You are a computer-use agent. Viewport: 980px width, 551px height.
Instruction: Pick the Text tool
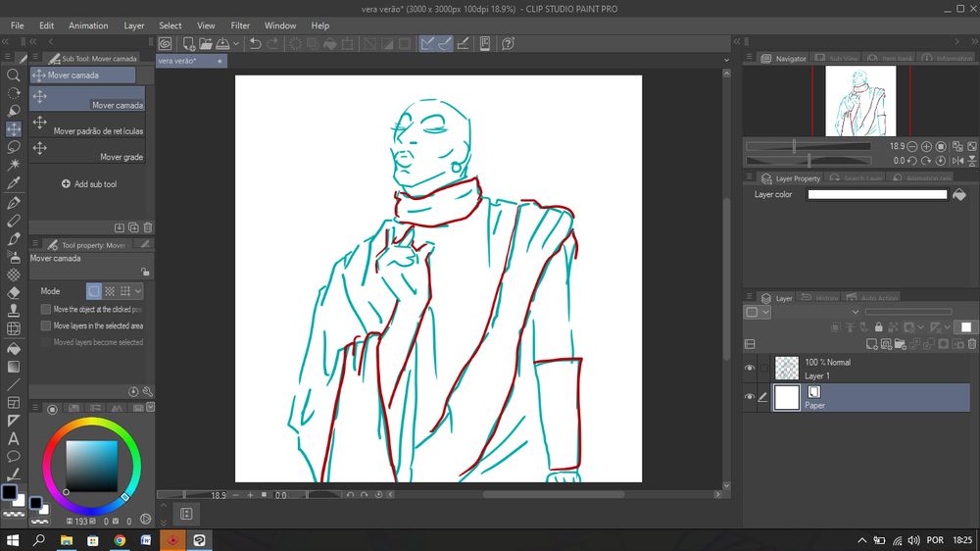click(14, 438)
